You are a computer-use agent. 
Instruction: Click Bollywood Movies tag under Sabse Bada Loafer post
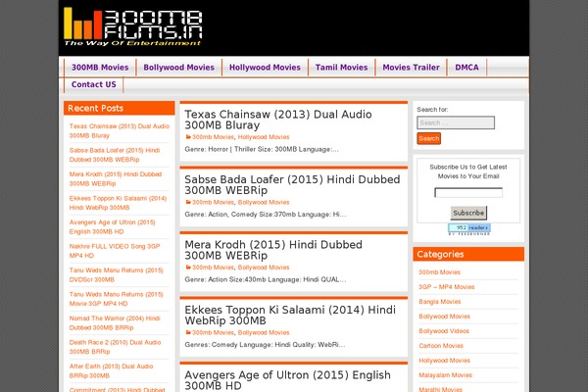[x=264, y=203]
